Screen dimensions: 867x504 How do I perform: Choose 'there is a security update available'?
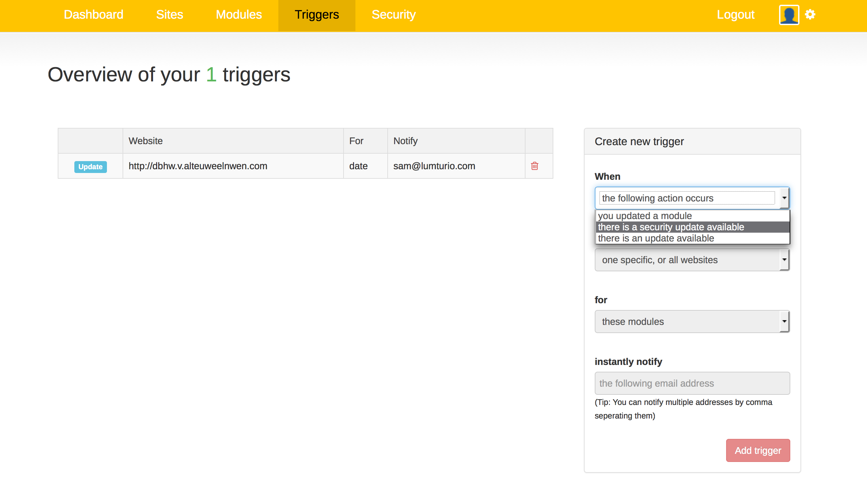(670, 227)
